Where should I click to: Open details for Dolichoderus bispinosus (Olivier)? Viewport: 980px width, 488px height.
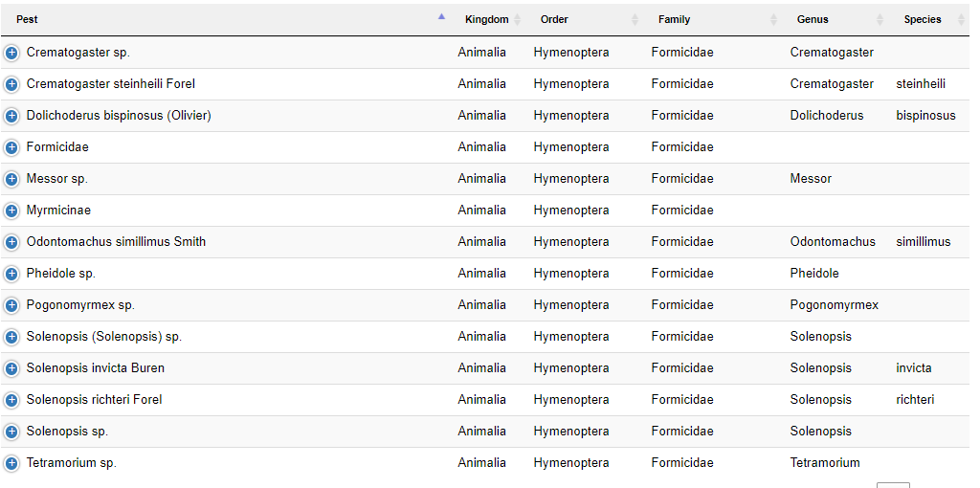(11, 116)
